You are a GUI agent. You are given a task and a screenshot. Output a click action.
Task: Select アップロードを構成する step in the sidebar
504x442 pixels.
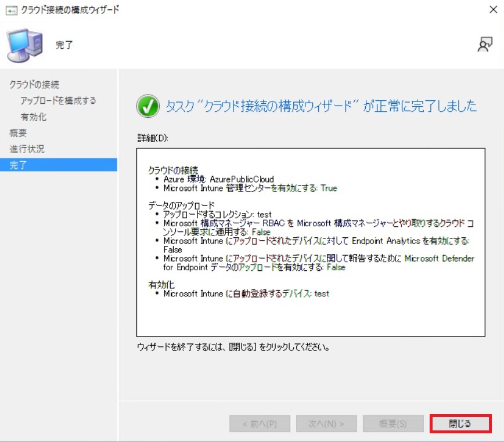[58, 100]
